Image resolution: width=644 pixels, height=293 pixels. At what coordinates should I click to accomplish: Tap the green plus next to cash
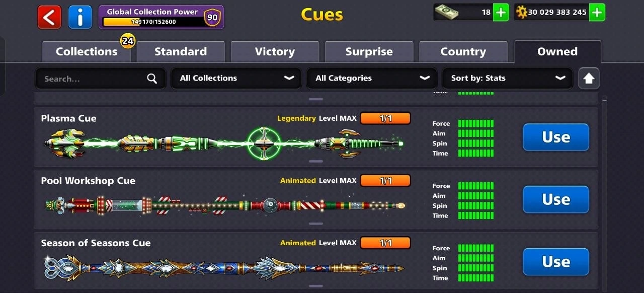[501, 12]
